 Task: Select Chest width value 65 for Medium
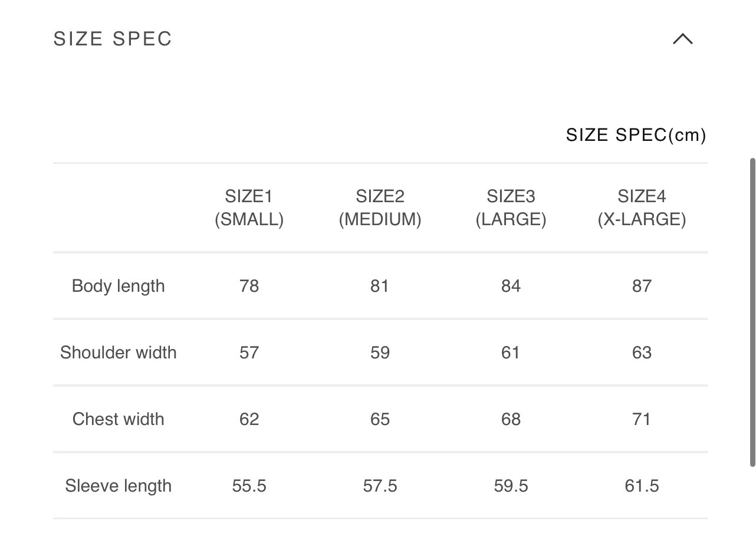pos(380,419)
